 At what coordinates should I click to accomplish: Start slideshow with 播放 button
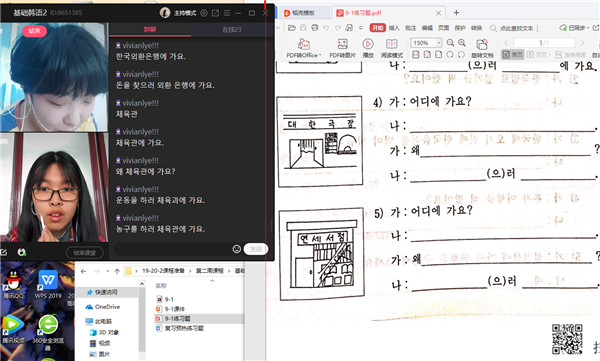[368, 48]
